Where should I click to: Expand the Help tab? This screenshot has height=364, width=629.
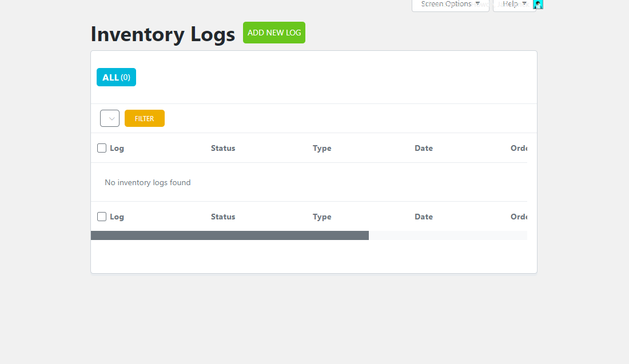[514, 5]
